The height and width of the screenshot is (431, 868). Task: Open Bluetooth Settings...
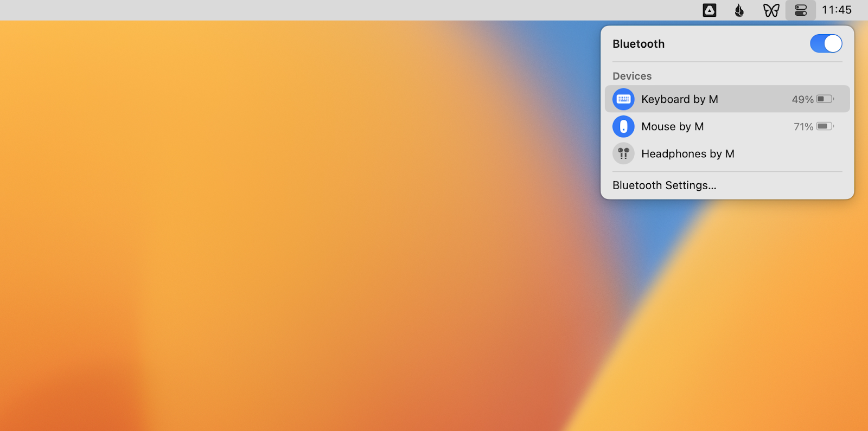pos(664,185)
